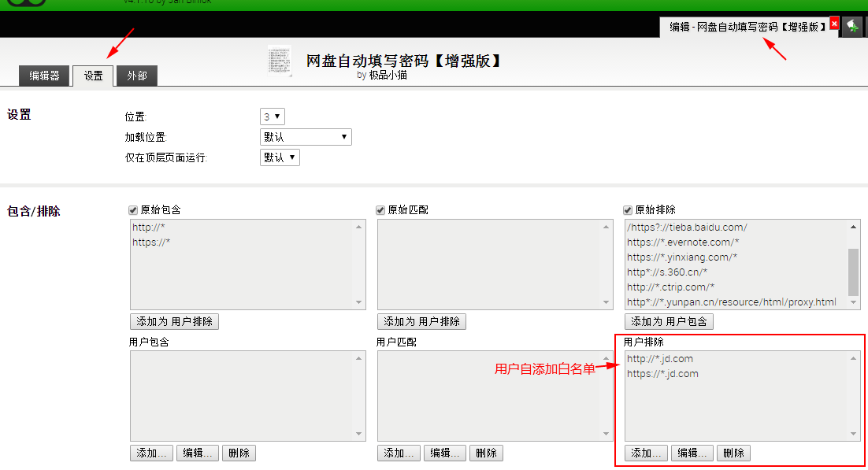Expand the 加载位置 dropdown
This screenshot has height=470, width=868.
[306, 137]
